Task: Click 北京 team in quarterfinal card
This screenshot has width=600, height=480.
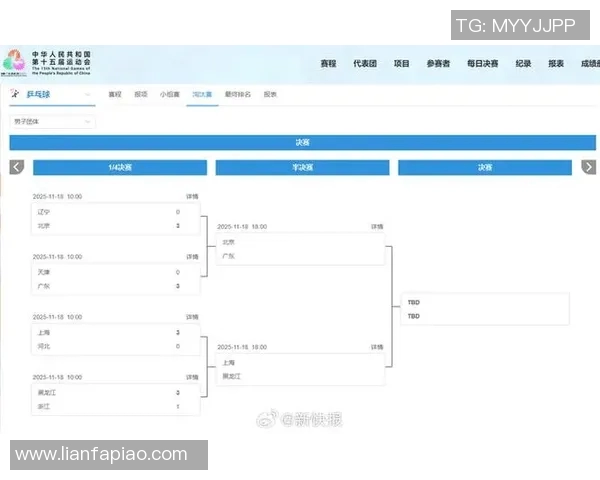Action: [44, 226]
